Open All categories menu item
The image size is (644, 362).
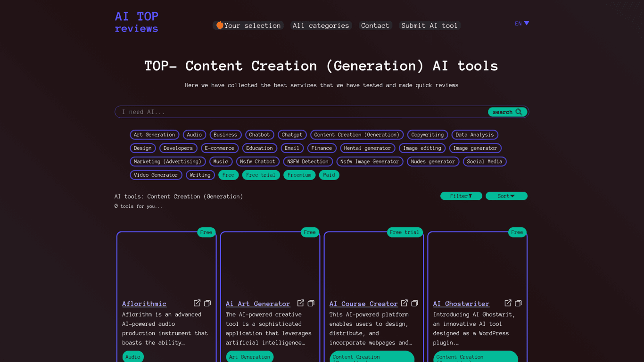point(321,25)
